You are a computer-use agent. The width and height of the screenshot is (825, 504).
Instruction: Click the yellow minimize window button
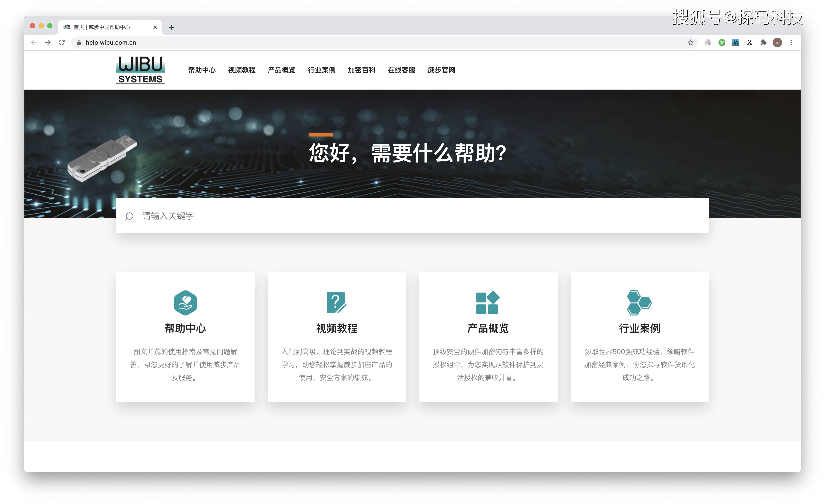coord(41,26)
